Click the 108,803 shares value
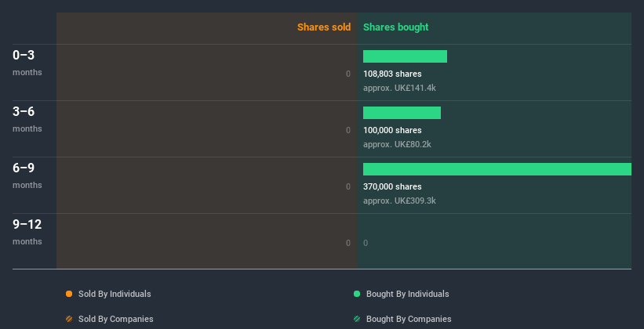 [x=392, y=74]
